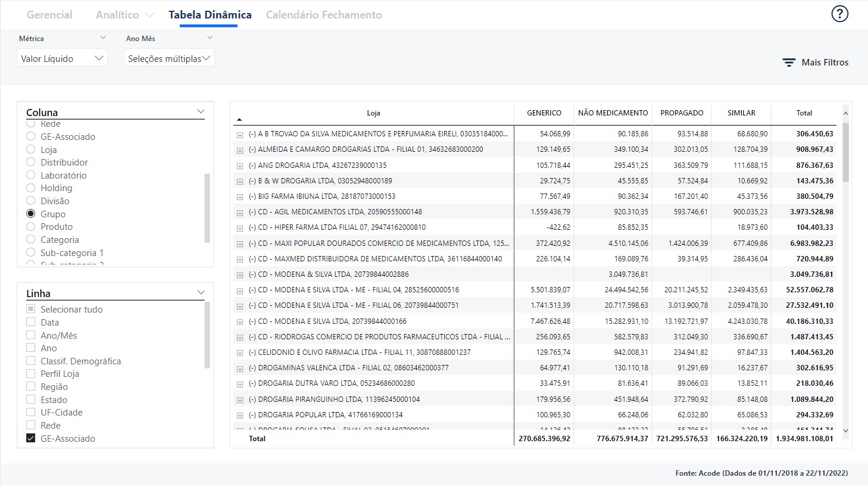
Task: Expand DROGARIA POPULAR LTDA row plus icon
Action: tap(240, 416)
